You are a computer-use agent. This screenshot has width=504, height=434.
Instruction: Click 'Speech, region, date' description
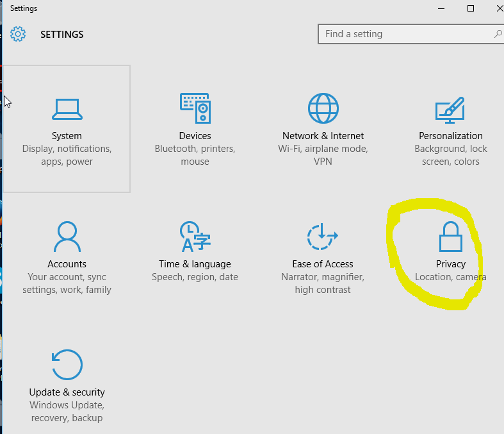tap(195, 277)
